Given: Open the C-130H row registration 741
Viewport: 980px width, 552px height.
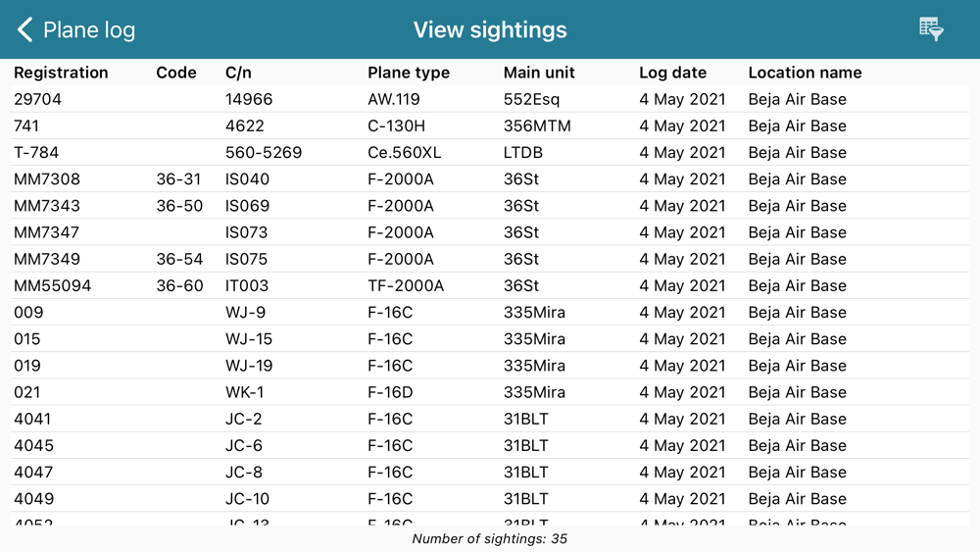Looking at the screenshot, I should coord(490,125).
